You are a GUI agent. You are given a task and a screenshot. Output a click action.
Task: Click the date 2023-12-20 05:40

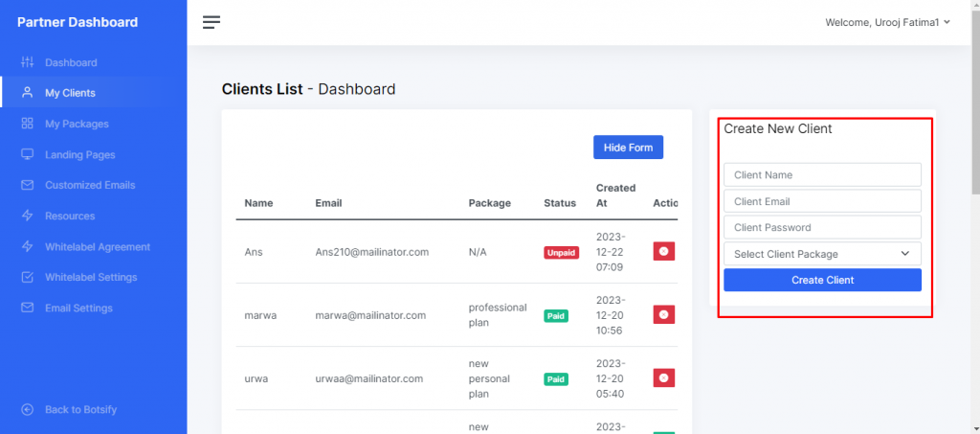coord(612,378)
